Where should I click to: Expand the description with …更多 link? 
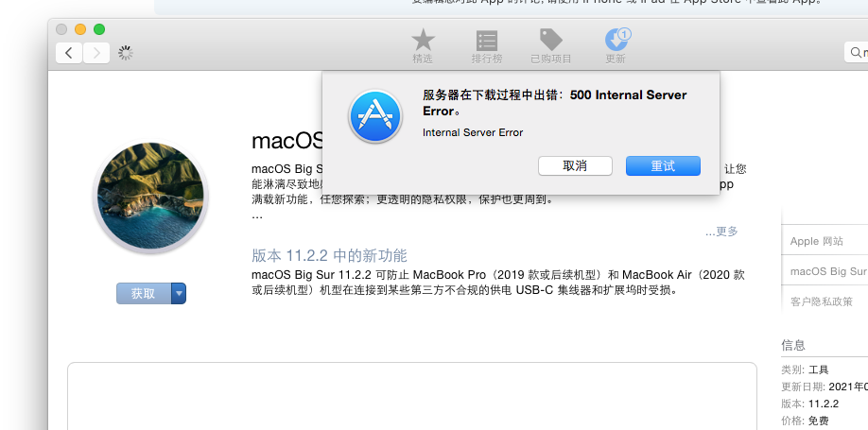click(x=721, y=232)
